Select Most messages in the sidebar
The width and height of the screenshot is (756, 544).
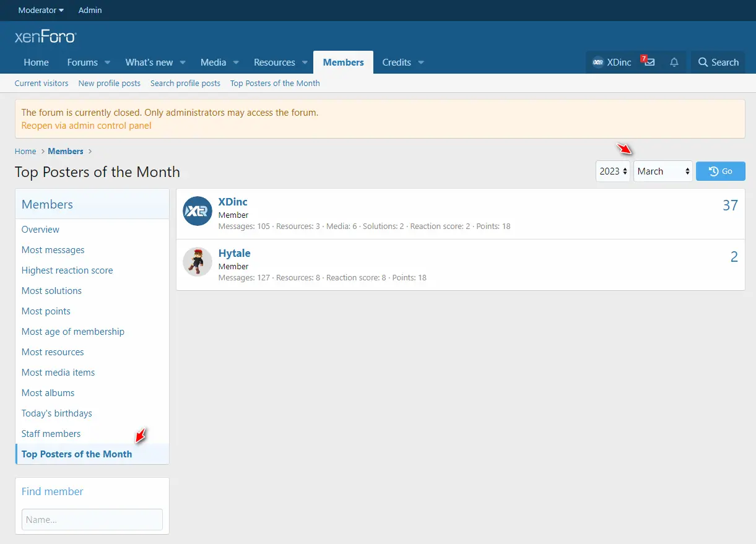tap(53, 250)
